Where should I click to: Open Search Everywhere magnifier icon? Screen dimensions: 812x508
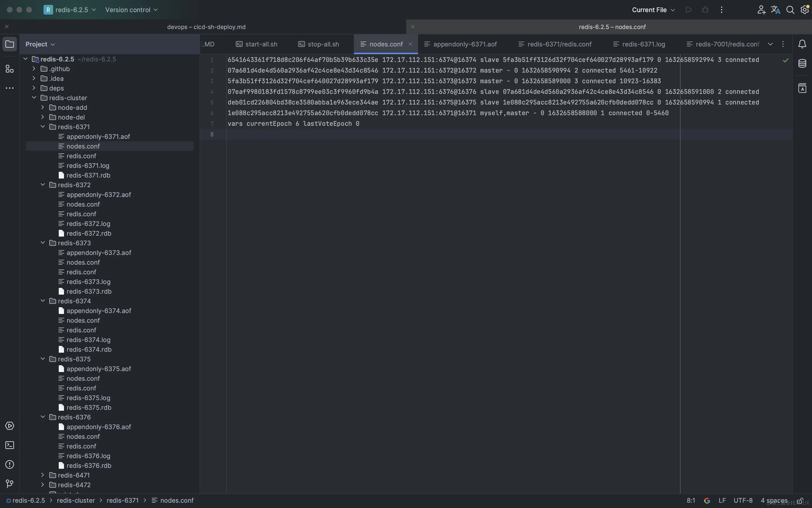pos(790,10)
